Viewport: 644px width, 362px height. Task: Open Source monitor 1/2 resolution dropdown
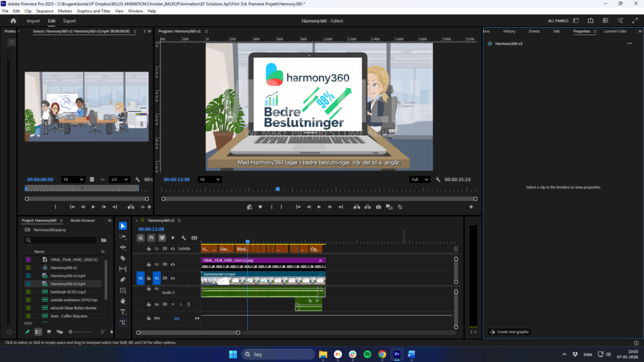119,179
